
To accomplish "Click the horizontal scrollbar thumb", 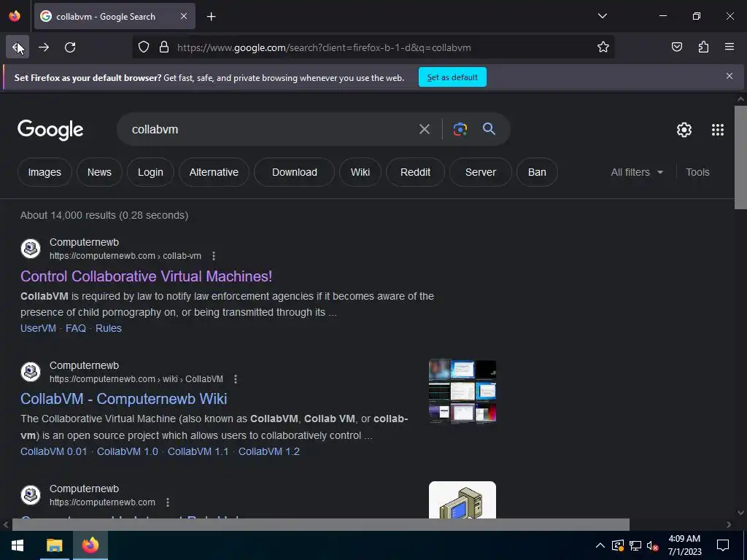I will point(321,524).
